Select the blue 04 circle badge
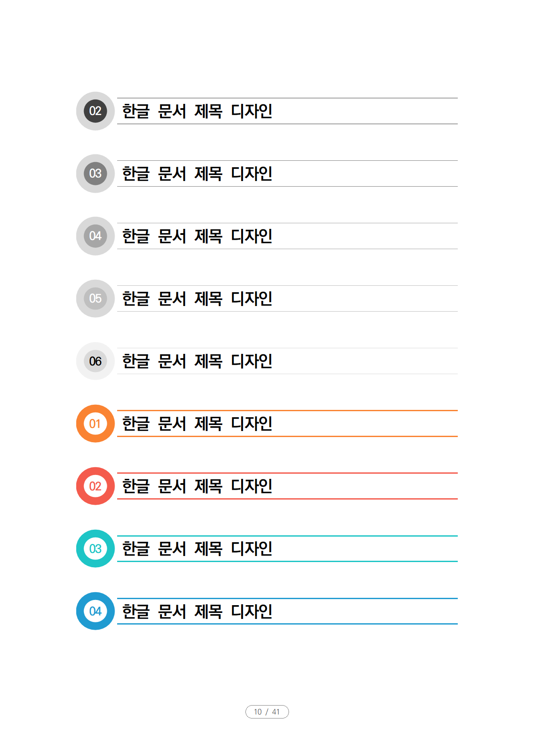Viewport: 534px width, 756px height. [95, 611]
